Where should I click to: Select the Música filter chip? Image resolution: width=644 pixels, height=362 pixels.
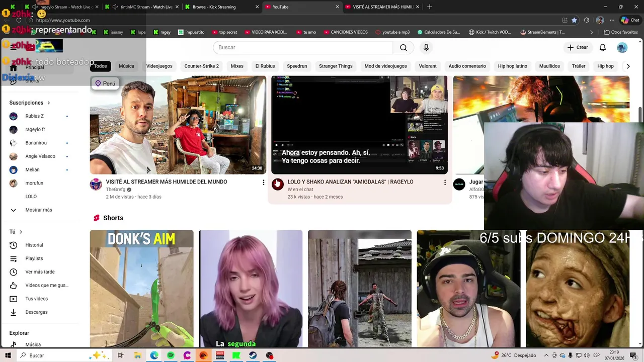tap(126, 66)
